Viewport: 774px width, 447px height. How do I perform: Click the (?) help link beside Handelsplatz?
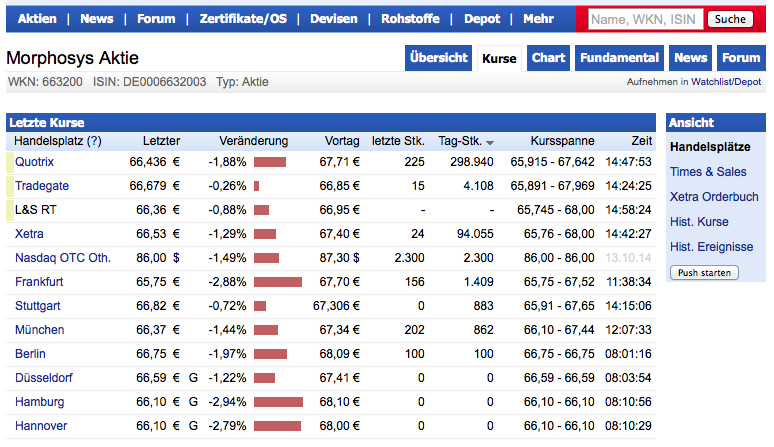point(94,141)
